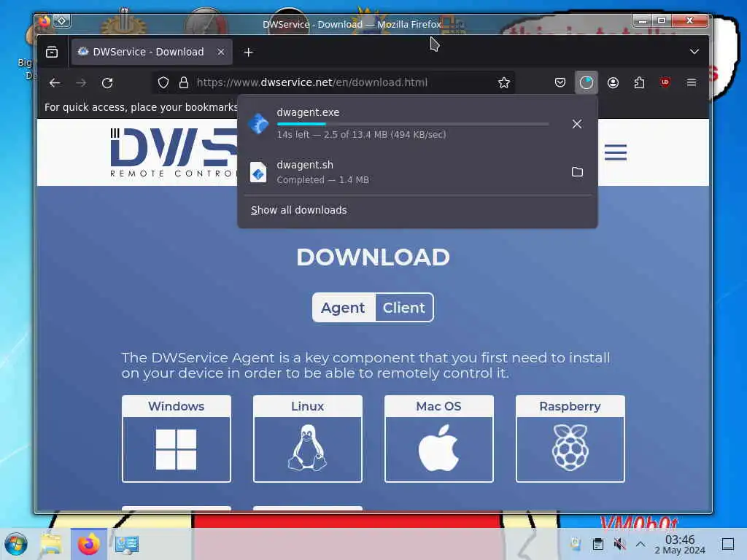Click the Mac OS tile header label
This screenshot has width=747, height=560.
(x=438, y=406)
